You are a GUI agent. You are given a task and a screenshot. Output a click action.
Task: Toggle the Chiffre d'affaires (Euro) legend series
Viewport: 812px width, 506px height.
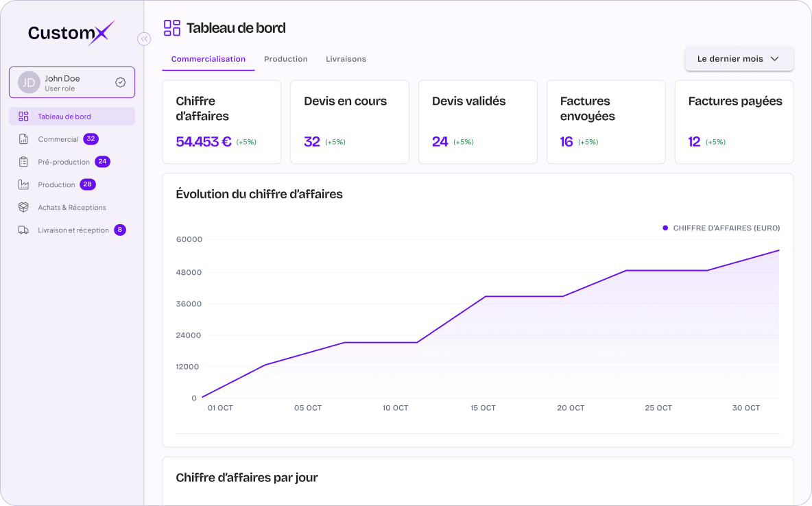click(x=721, y=228)
